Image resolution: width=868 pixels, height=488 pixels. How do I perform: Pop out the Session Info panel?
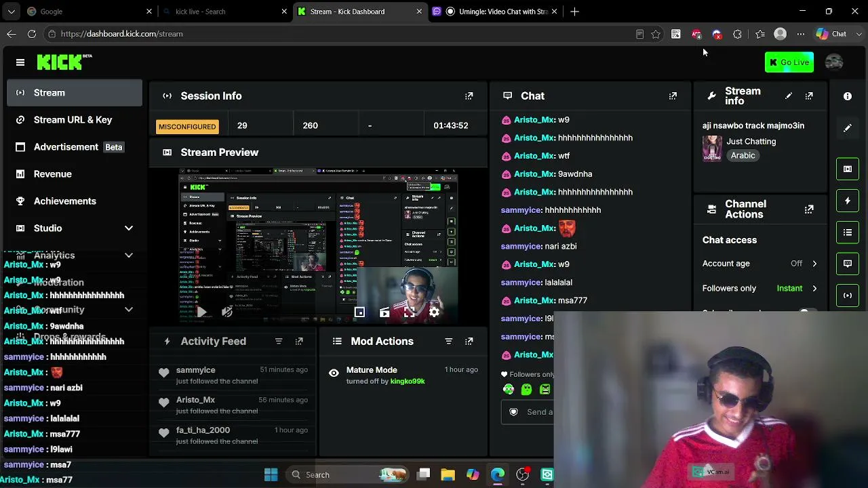469,96
